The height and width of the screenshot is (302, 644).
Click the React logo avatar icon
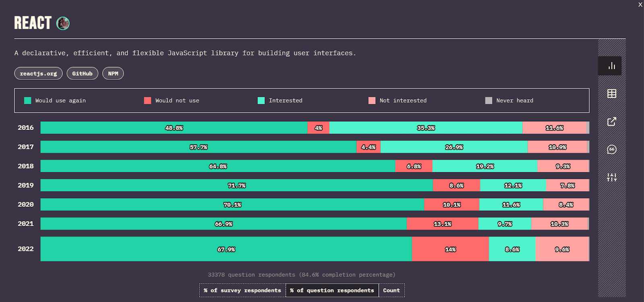(x=63, y=23)
